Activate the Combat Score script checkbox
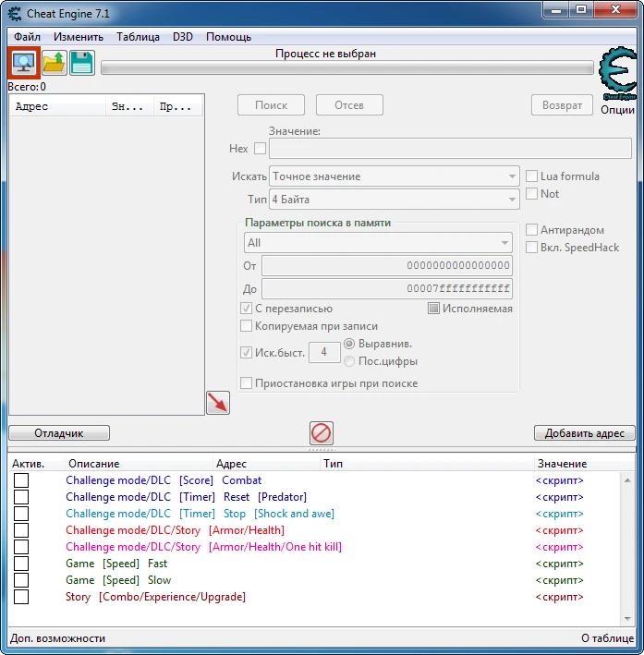 (21, 480)
